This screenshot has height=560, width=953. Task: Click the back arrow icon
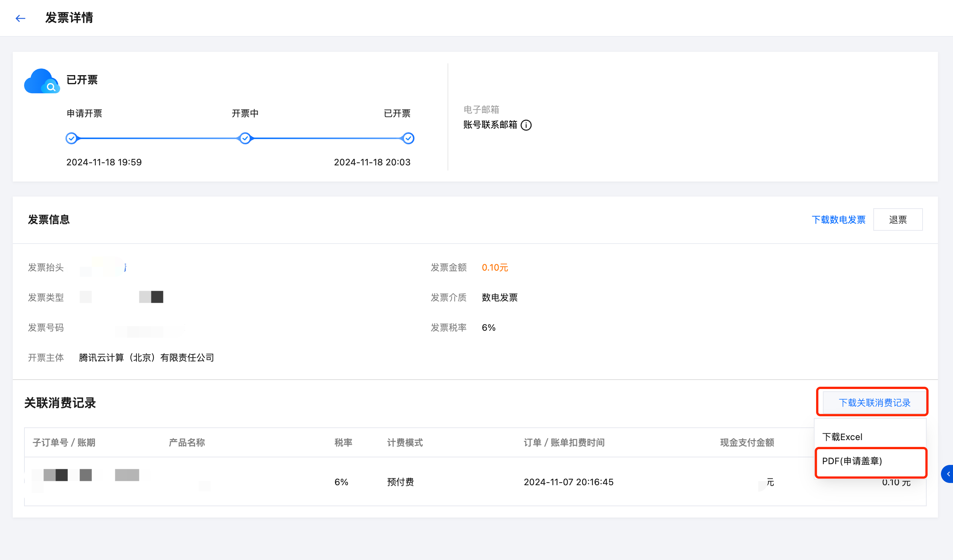pyautogui.click(x=20, y=18)
